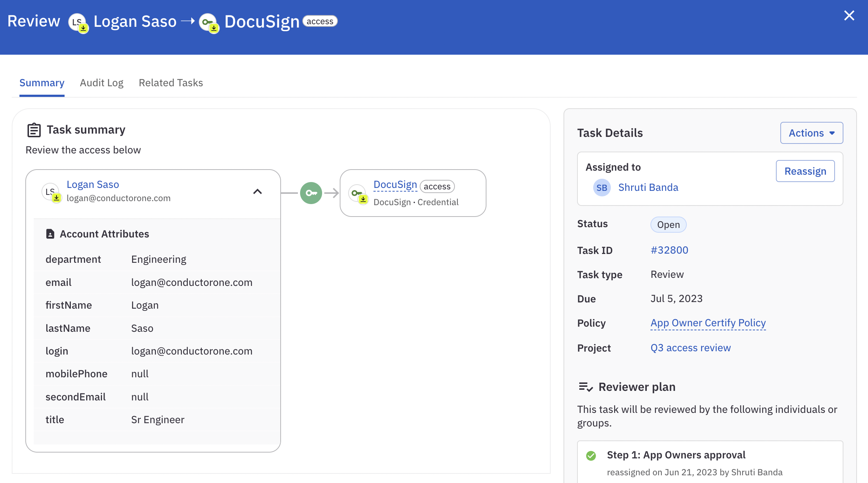Open Logan Saso profile link

[93, 184]
